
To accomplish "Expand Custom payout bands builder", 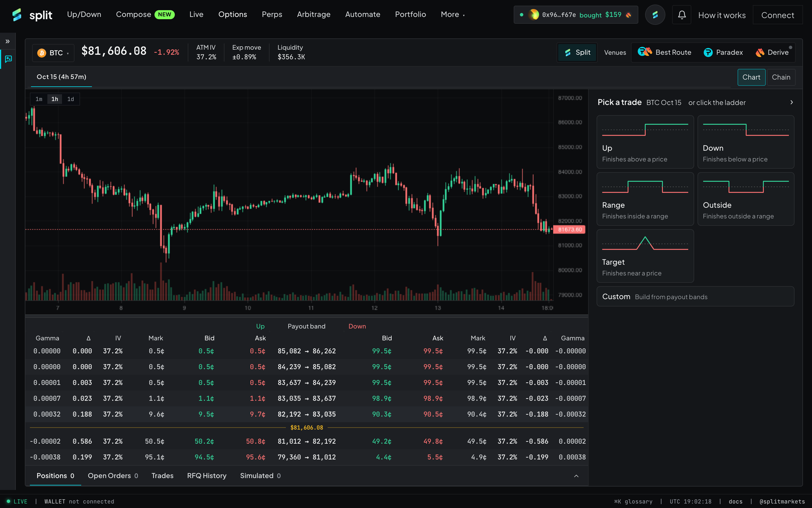I will coord(695,296).
